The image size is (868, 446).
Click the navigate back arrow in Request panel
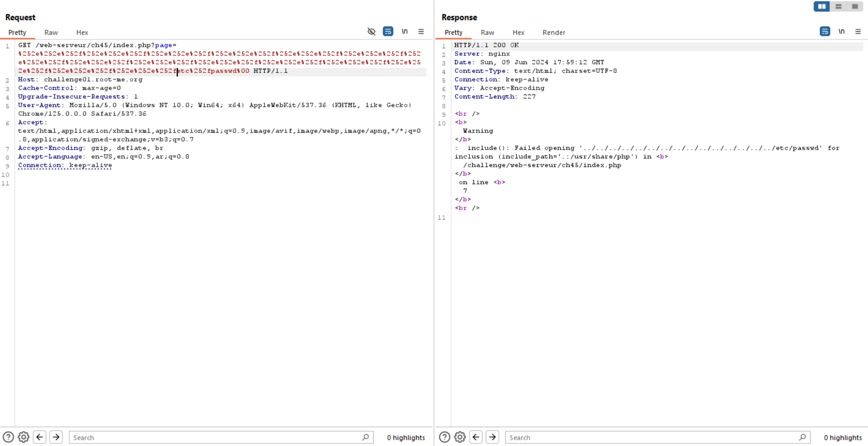40,437
